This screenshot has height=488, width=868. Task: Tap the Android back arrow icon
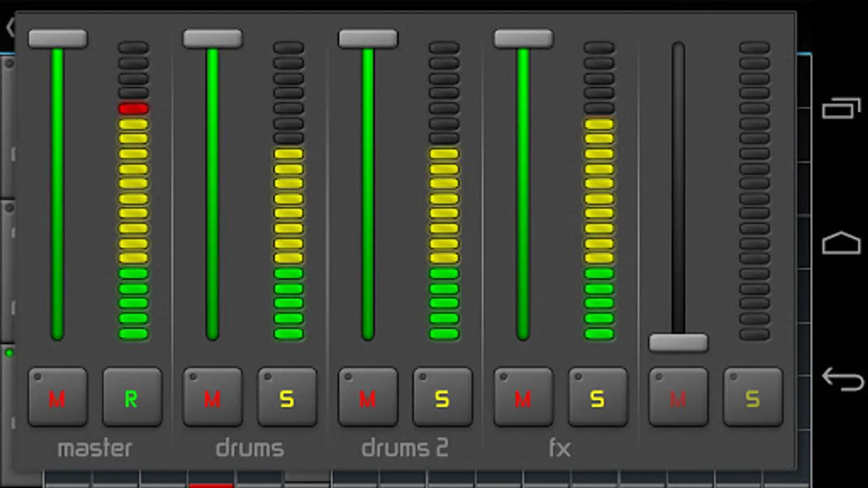(843, 379)
